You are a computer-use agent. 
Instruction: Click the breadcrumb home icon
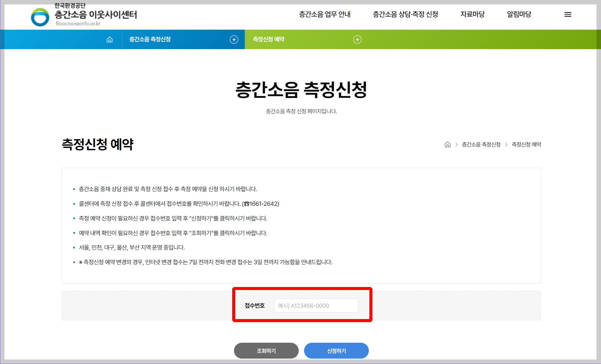point(447,145)
